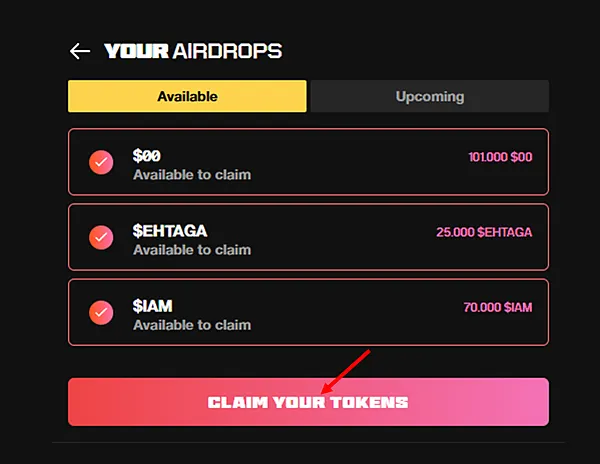600x464 pixels.
Task: Click the $IAM token title
Action: 155,306
